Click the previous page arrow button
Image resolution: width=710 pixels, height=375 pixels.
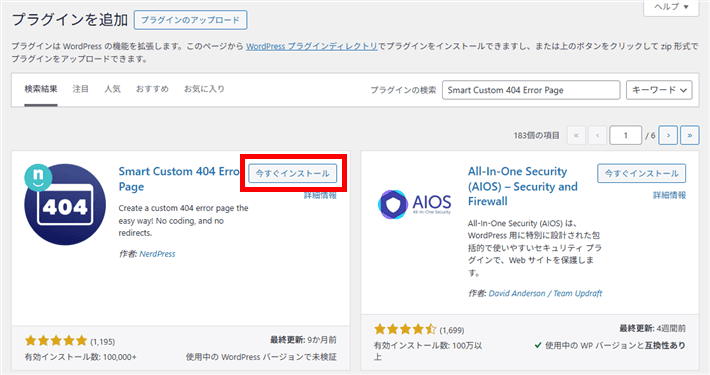pyautogui.click(x=598, y=135)
